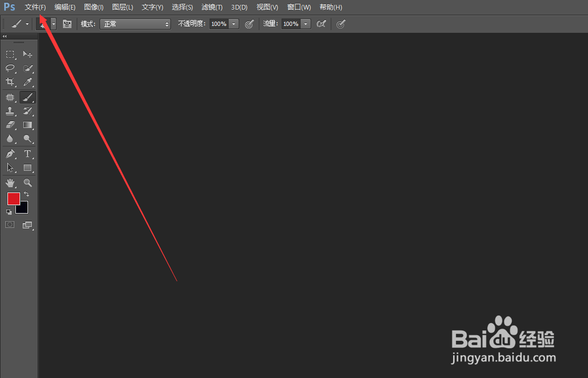
Task: Click the red foreground color swatch
Action: coord(14,199)
